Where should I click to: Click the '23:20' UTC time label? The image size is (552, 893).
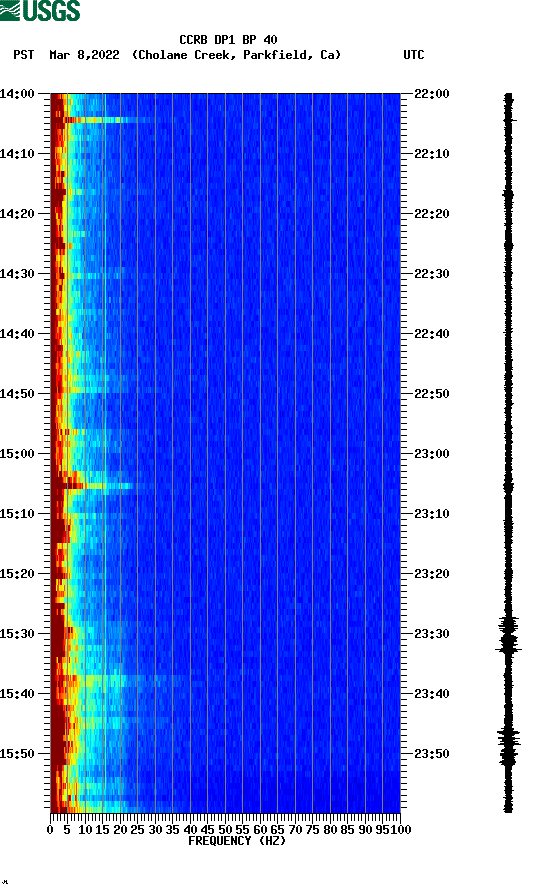(431, 574)
